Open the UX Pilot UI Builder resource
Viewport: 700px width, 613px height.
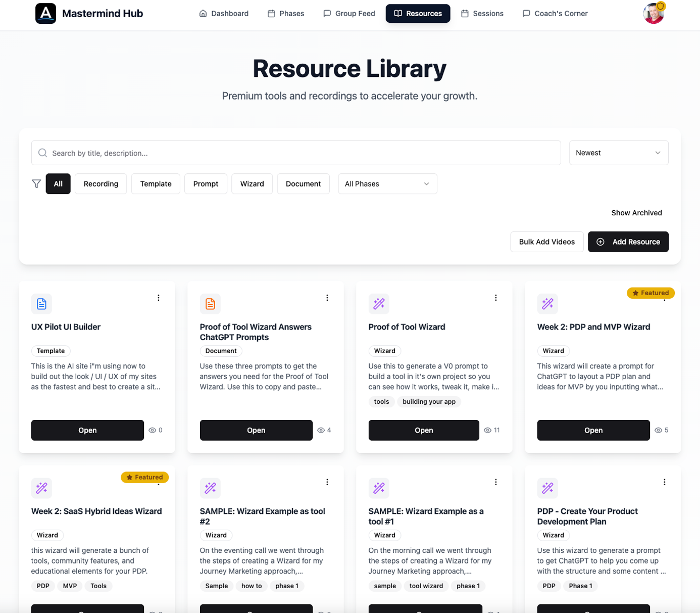coord(87,430)
